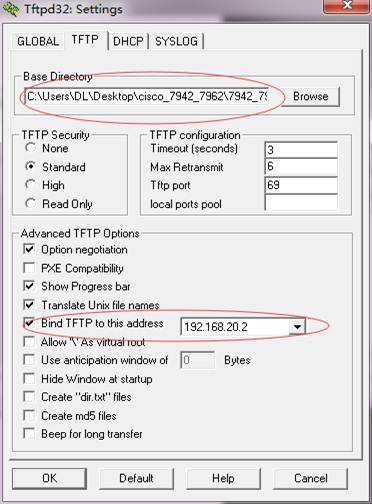Screen dimensions: 372x504
Task: Click the Tftp port input field
Action: coord(301,185)
